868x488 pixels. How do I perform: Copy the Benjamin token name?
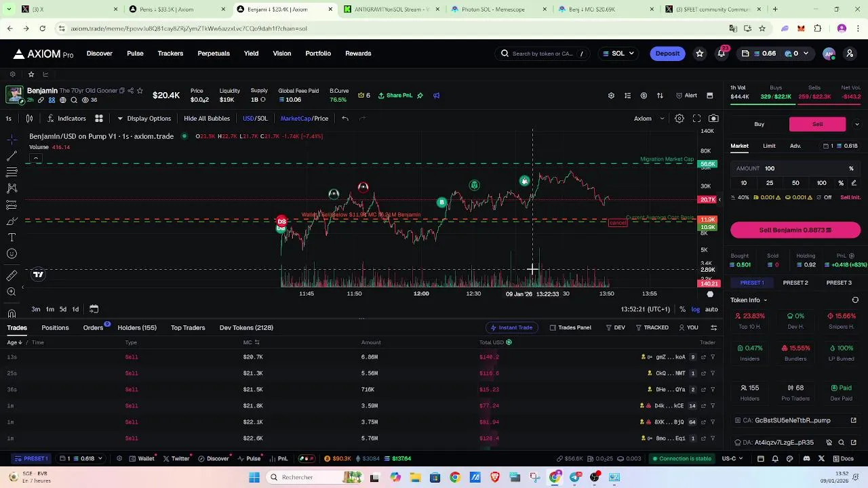point(122,91)
